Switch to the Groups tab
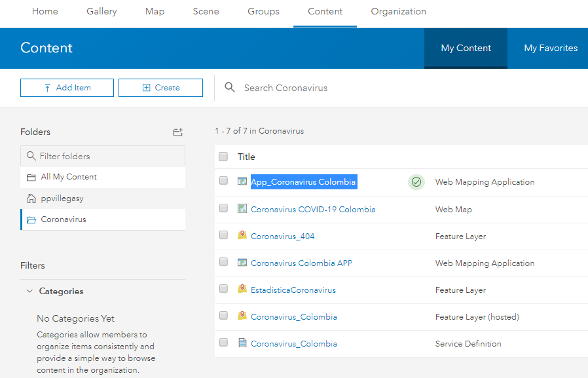This screenshot has height=378, width=588. pyautogui.click(x=263, y=11)
